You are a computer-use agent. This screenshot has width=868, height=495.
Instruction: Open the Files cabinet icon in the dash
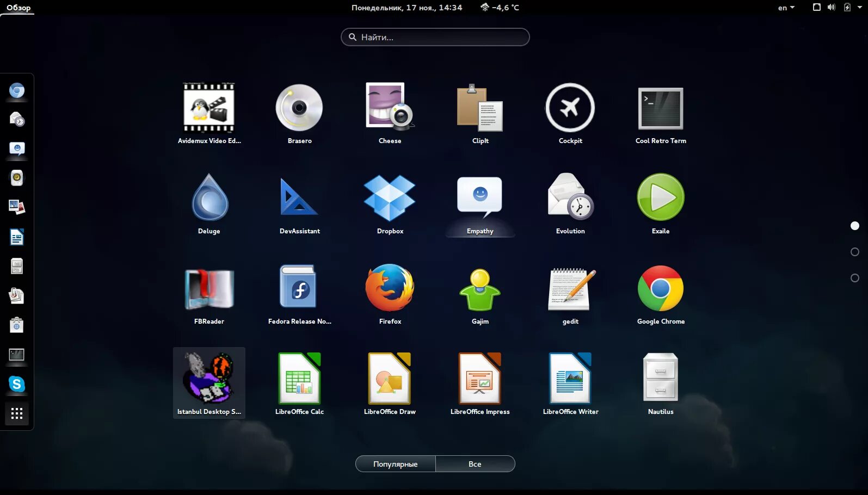click(17, 266)
